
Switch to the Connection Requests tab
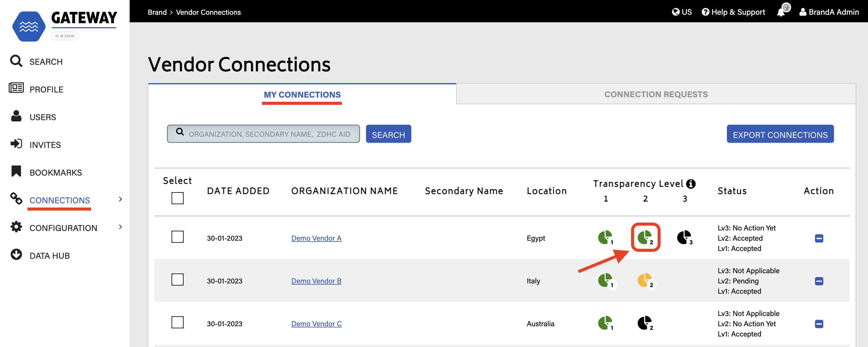tap(656, 94)
